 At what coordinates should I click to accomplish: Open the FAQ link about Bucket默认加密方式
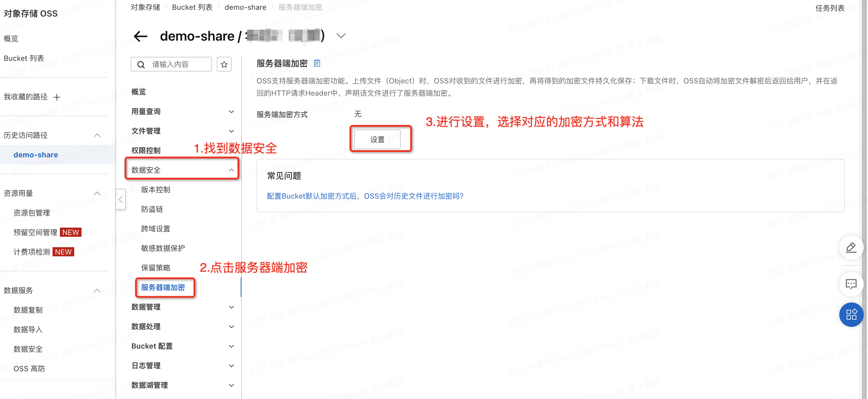pyautogui.click(x=365, y=196)
